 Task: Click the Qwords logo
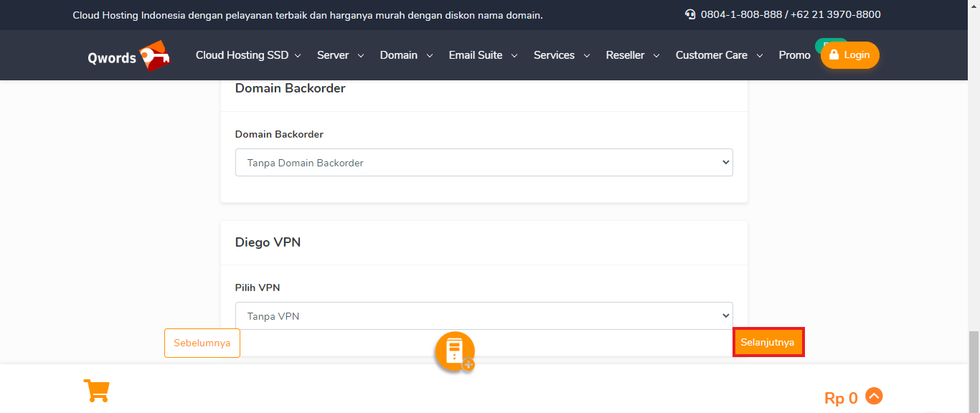tap(128, 56)
